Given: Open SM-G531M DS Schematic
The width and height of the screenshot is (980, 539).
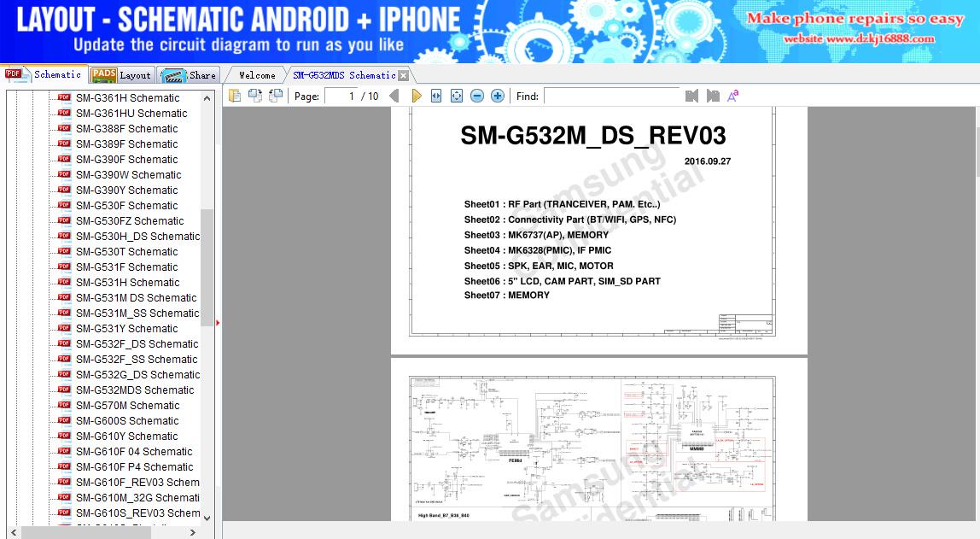Looking at the screenshot, I should (x=137, y=297).
